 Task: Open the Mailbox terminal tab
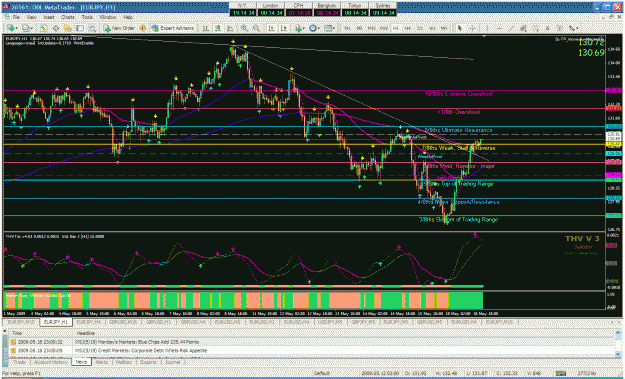124,362
